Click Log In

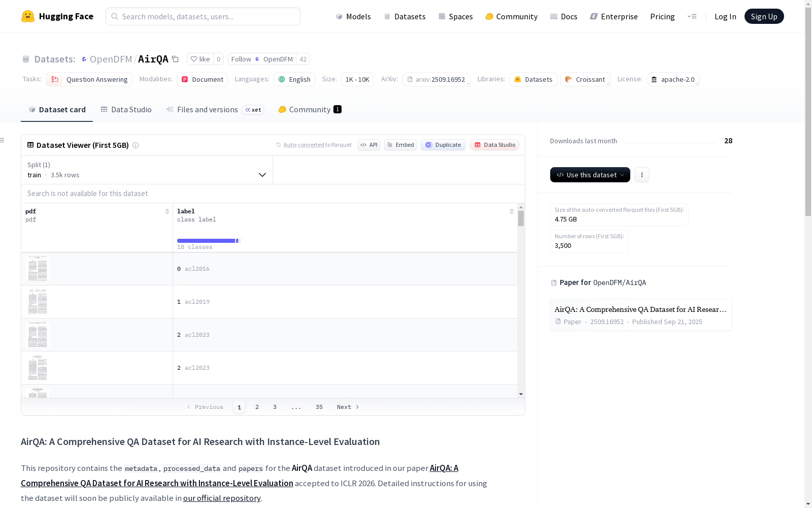click(x=725, y=16)
